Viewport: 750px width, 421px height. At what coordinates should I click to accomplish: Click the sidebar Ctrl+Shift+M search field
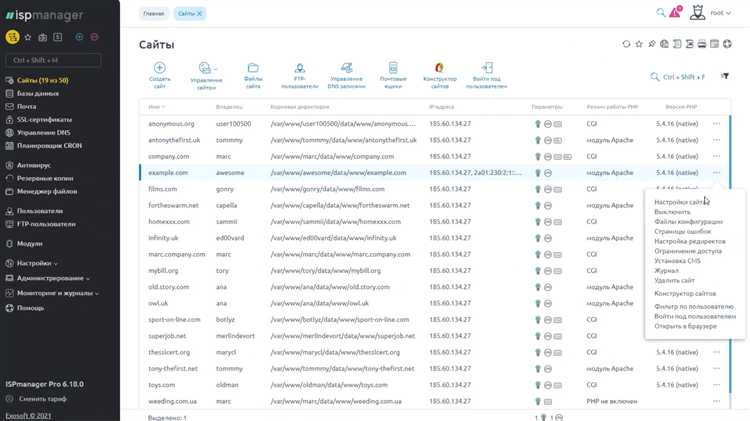[x=53, y=60]
